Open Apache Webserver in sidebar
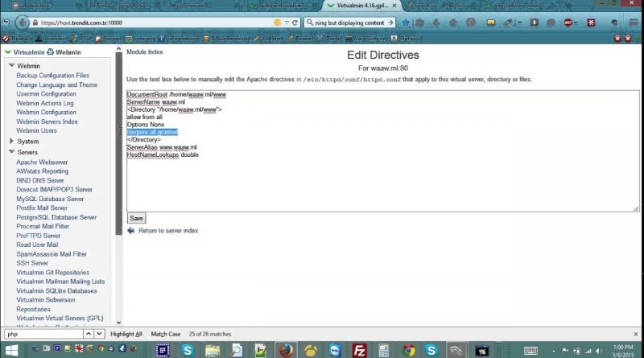 tap(42, 163)
